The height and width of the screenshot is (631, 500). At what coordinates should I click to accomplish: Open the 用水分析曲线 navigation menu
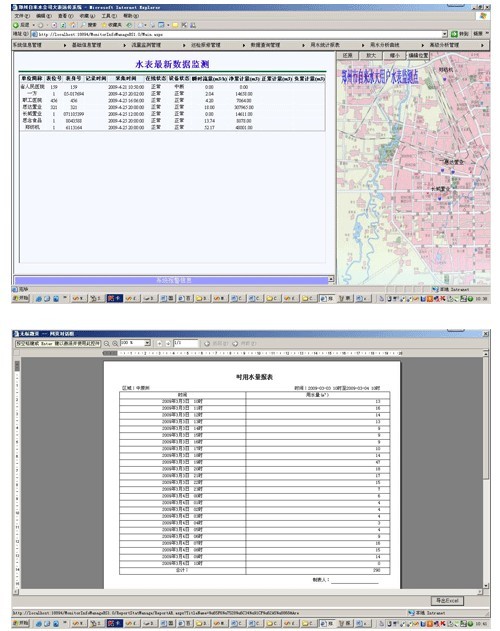[x=385, y=45]
